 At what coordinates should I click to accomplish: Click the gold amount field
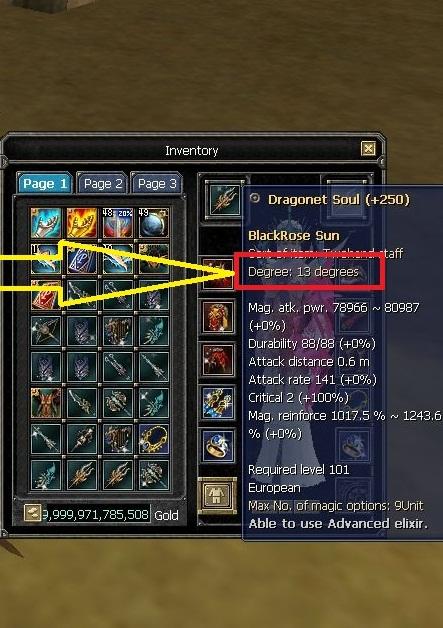[x=96, y=514]
